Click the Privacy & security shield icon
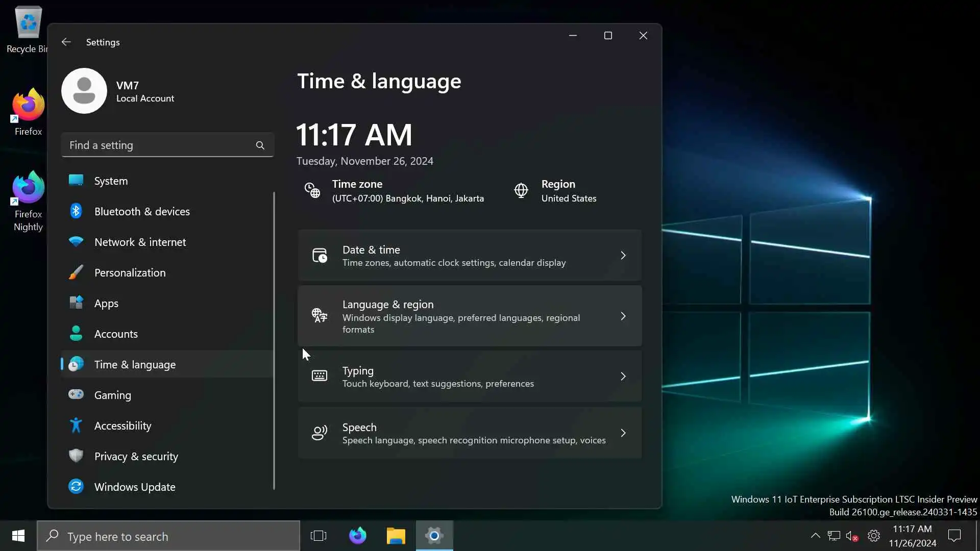980x551 pixels. [x=76, y=456]
